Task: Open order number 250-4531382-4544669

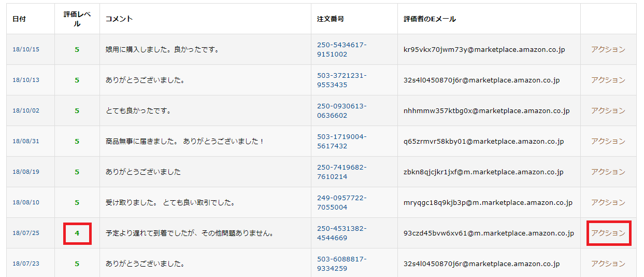Action: click(342, 233)
